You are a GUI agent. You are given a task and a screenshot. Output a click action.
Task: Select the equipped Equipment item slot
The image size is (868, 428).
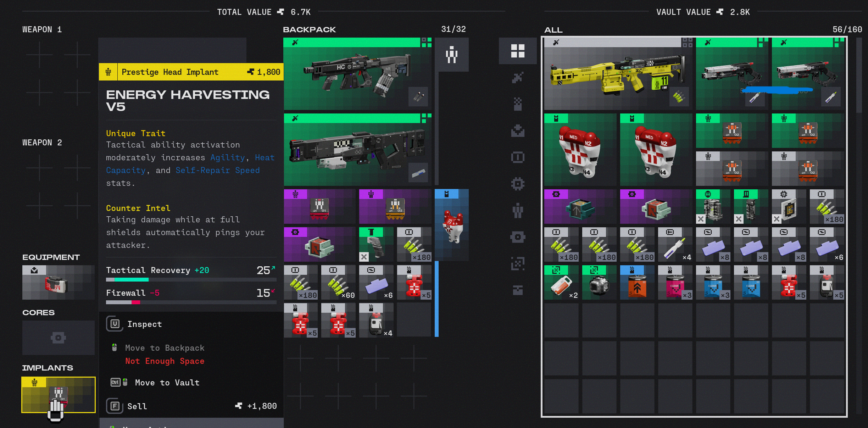[59, 283]
